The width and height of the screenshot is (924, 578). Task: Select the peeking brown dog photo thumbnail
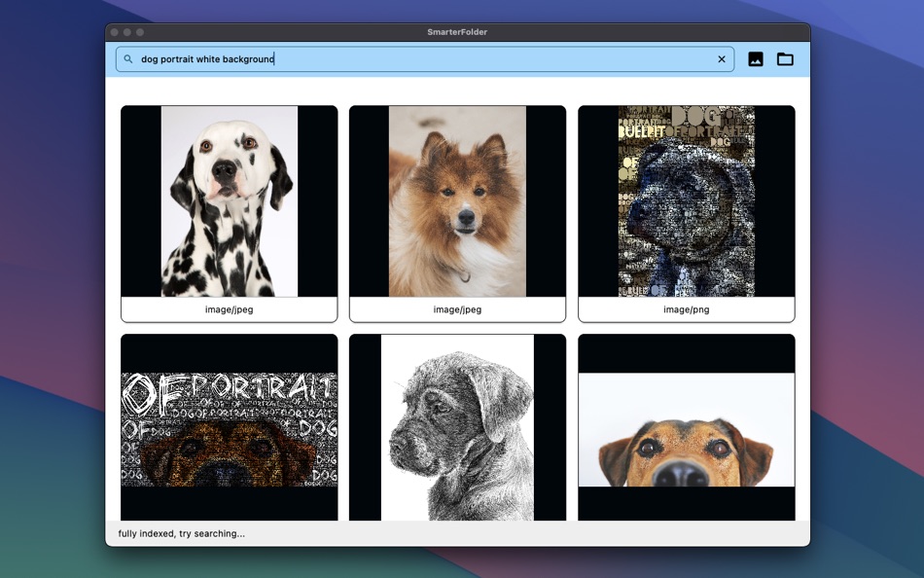(687, 427)
